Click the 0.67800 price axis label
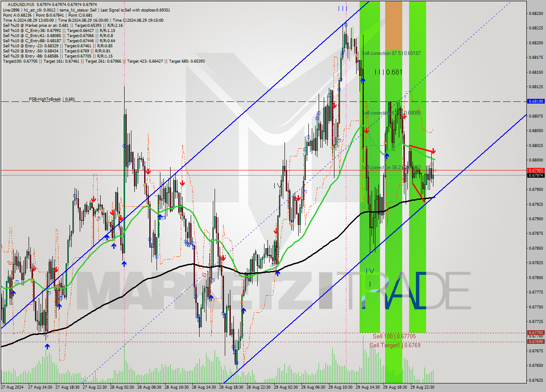This screenshot has width=546, height=392. [x=536, y=277]
